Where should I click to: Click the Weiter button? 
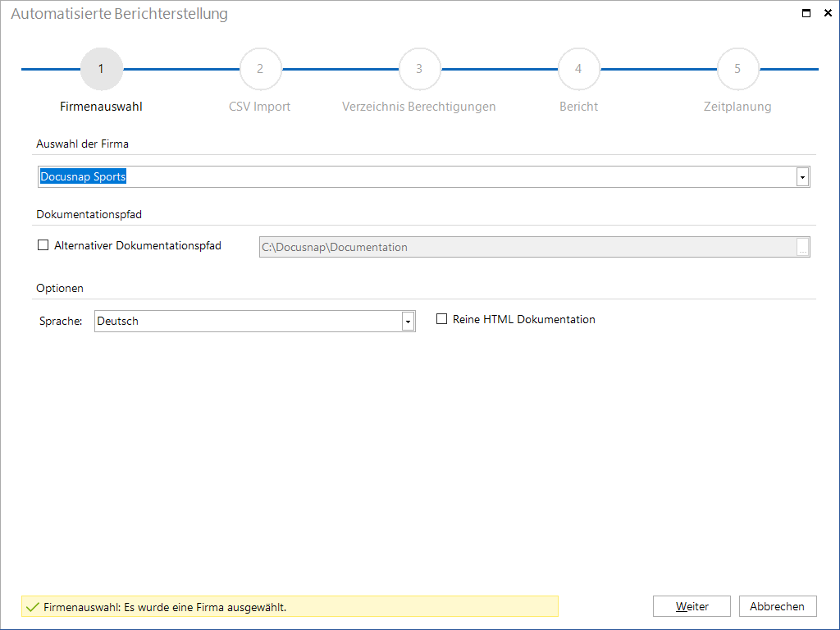(692, 606)
